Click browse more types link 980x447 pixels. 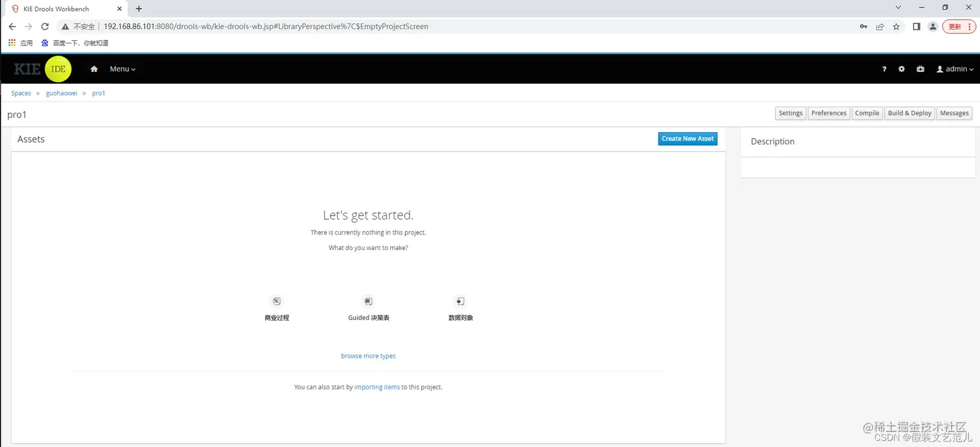pos(368,356)
